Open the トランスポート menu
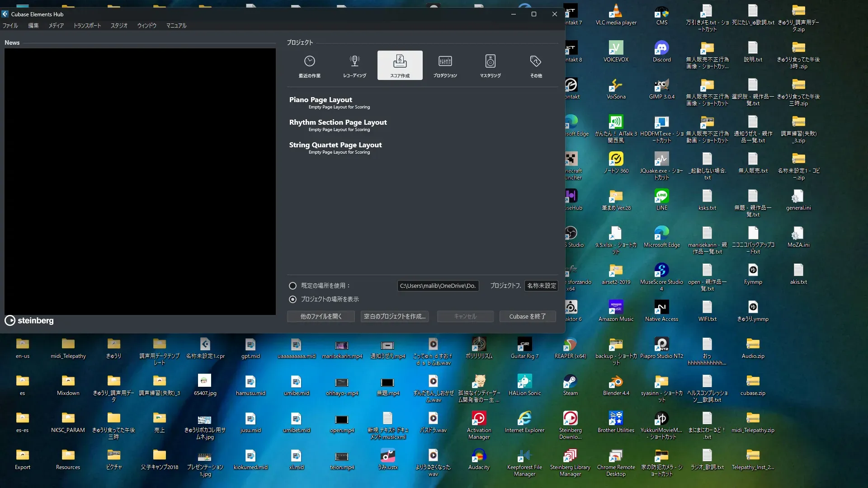 click(x=87, y=26)
